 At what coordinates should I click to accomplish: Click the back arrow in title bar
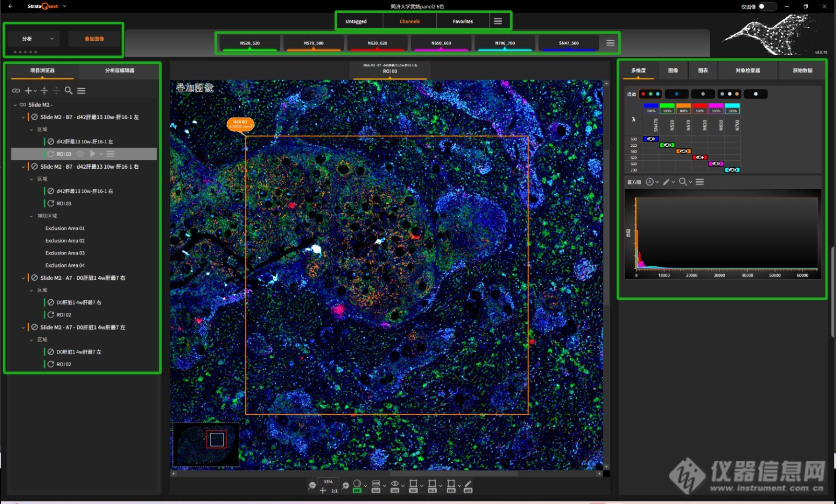[x=10, y=6]
